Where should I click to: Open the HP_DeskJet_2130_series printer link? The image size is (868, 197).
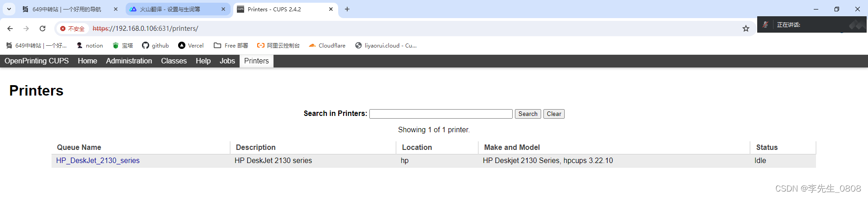98,160
